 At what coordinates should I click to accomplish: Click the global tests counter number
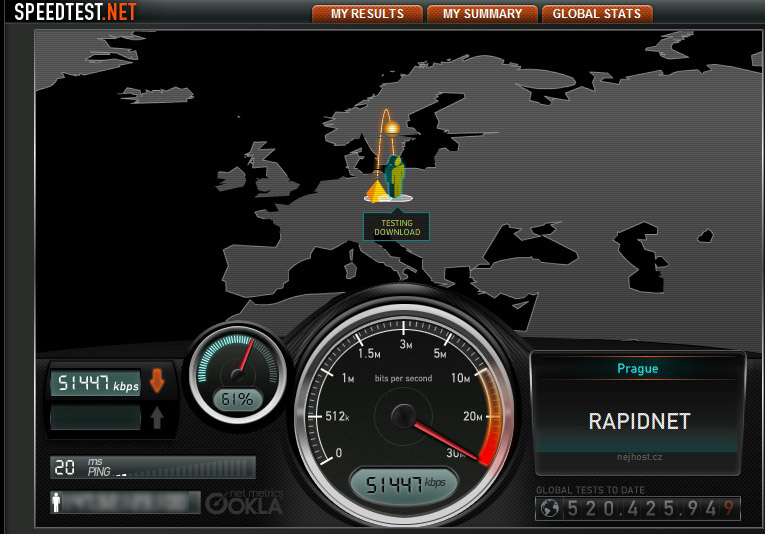(x=651, y=509)
